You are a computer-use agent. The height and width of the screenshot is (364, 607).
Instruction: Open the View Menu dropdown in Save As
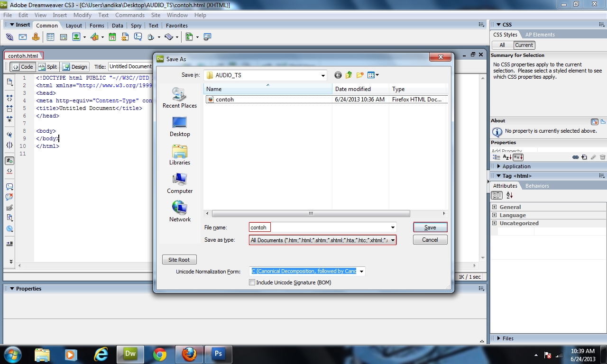(373, 75)
